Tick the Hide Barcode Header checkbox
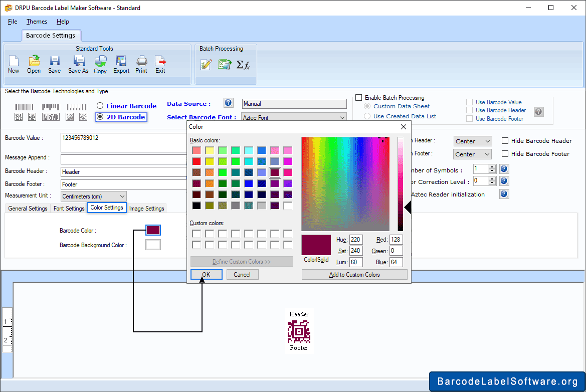Screen dimensions: 586x392 click(505, 141)
